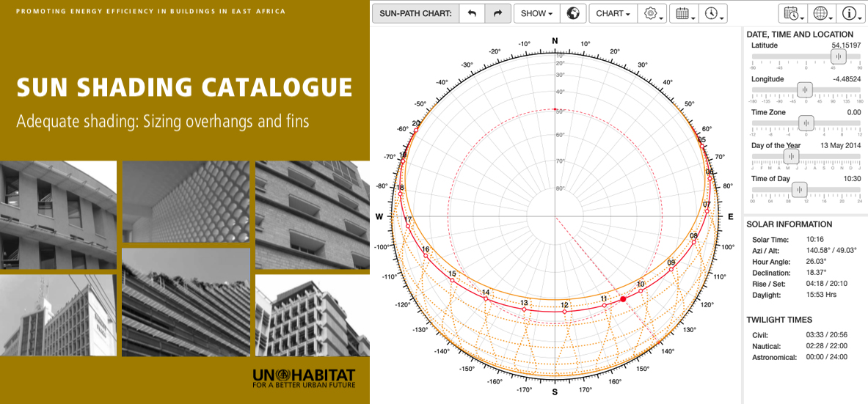Image resolution: width=868 pixels, height=404 pixels.
Task: Click the hour 11 marker on sun path
Action: (x=605, y=306)
